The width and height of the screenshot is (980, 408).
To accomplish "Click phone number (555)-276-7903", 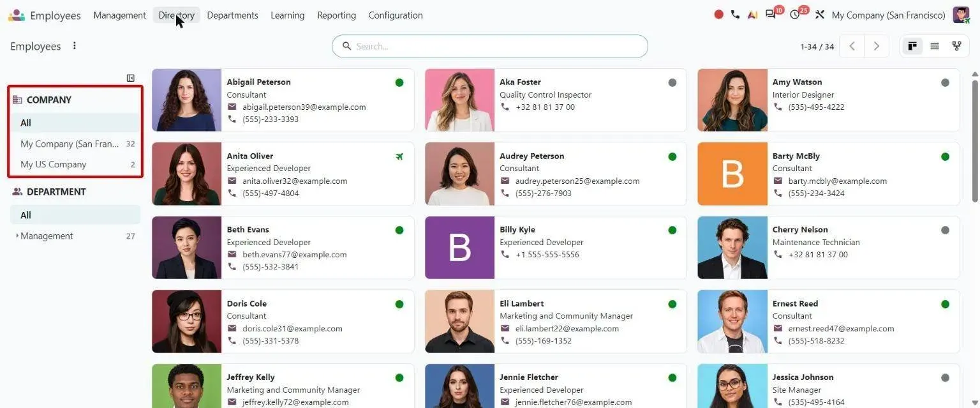I will pyautogui.click(x=544, y=193).
